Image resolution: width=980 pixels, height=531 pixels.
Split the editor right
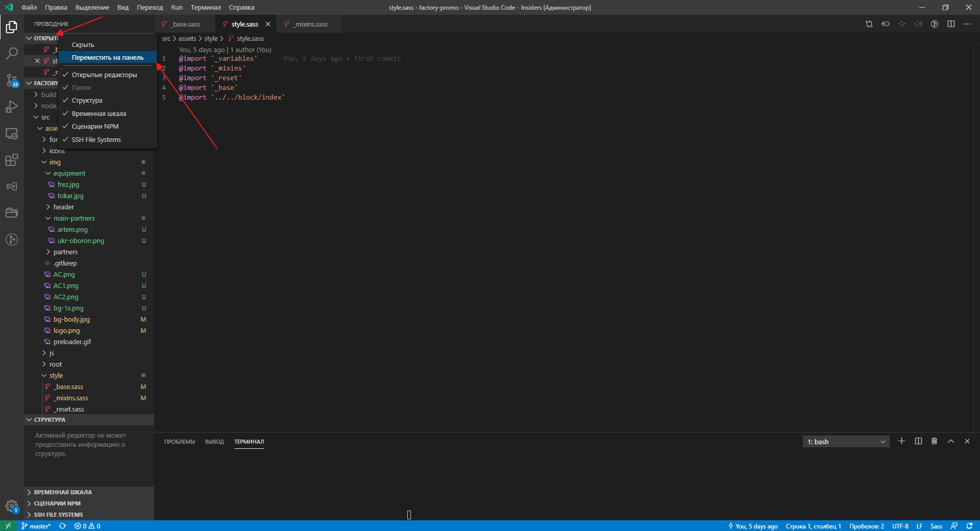pyautogui.click(x=951, y=24)
